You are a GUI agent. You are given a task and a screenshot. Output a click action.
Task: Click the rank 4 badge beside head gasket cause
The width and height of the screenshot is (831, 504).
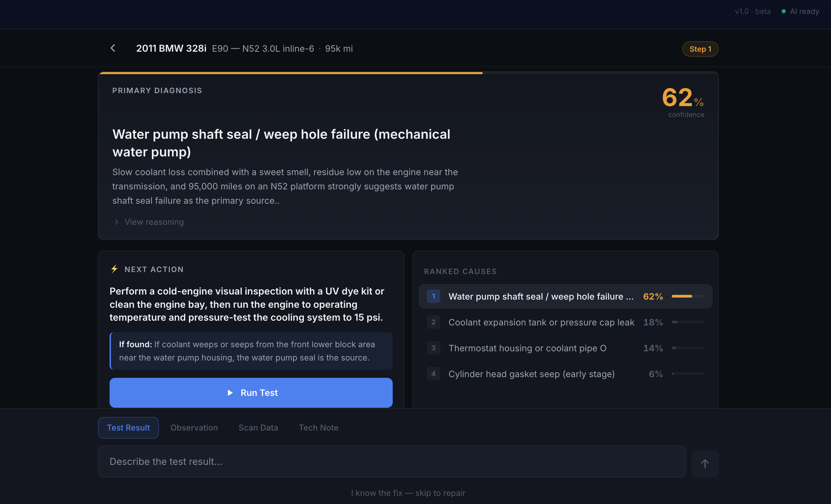pyautogui.click(x=433, y=374)
